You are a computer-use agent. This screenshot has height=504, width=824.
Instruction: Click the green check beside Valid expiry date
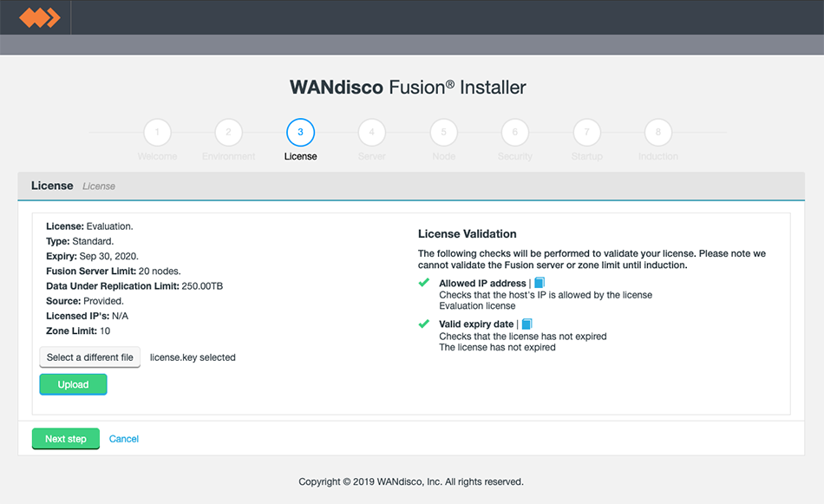(424, 324)
